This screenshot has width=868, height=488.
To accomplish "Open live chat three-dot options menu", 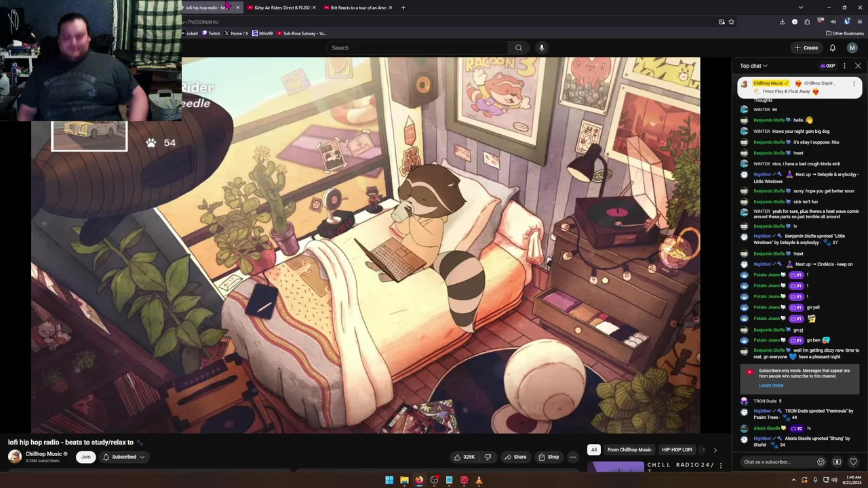I will 844,66.
